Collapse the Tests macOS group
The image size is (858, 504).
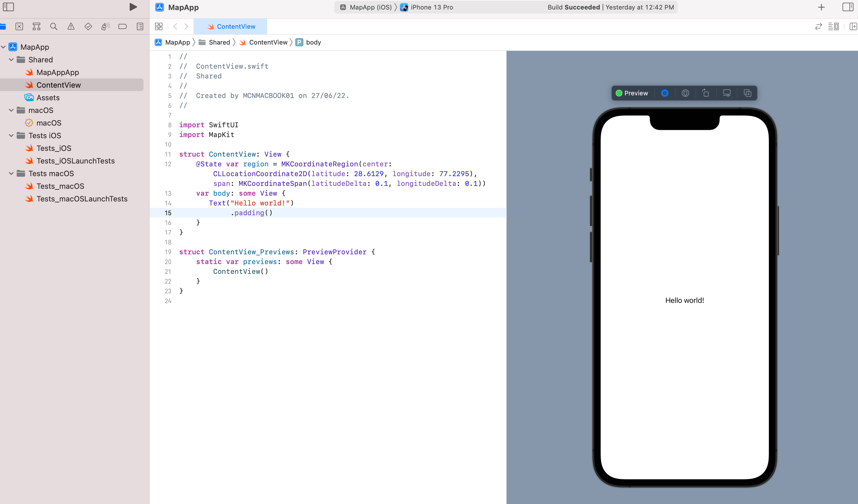pyautogui.click(x=11, y=174)
